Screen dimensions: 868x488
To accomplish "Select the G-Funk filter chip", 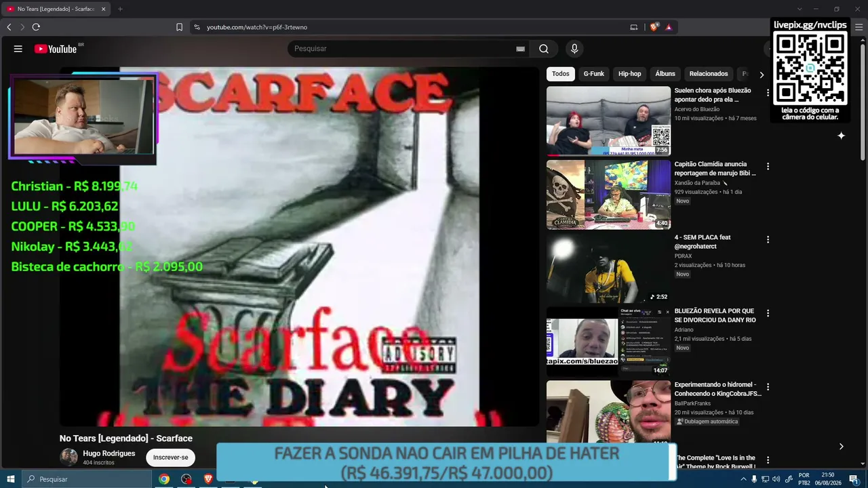I will click(x=593, y=74).
